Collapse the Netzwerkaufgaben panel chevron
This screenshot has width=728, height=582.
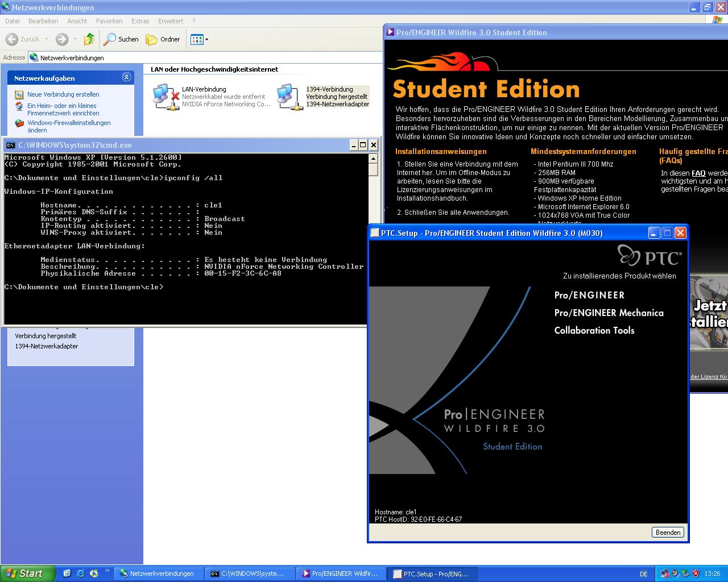(126, 77)
